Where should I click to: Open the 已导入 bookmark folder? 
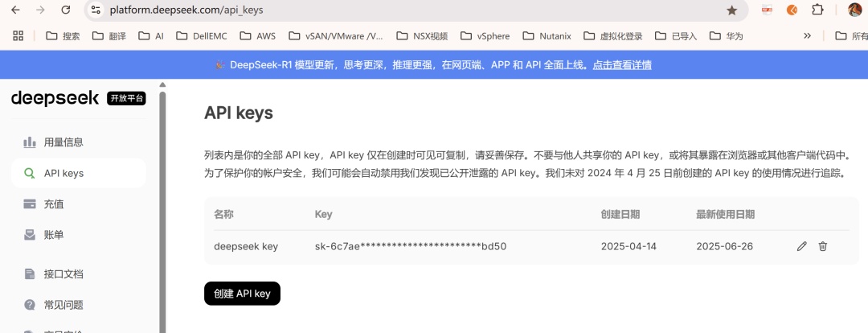[x=675, y=36]
